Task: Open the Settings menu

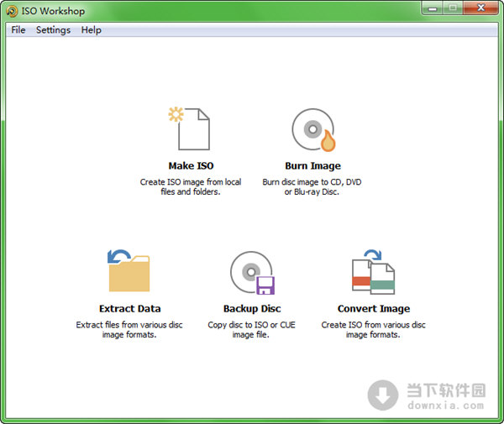Action: pos(54,30)
